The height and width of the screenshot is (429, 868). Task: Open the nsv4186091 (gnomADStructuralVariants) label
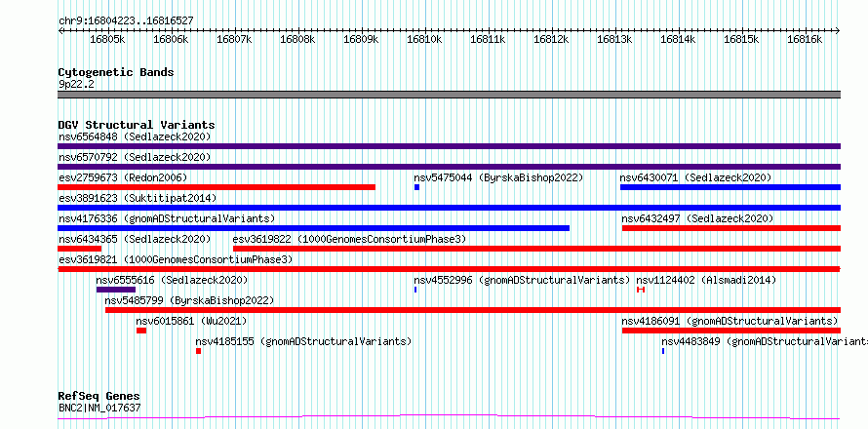(730, 321)
